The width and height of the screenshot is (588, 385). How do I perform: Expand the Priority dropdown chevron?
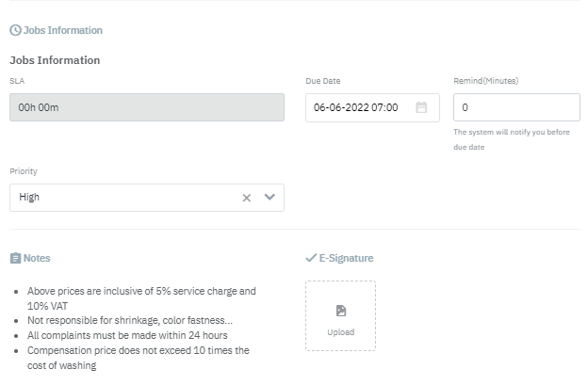click(269, 198)
